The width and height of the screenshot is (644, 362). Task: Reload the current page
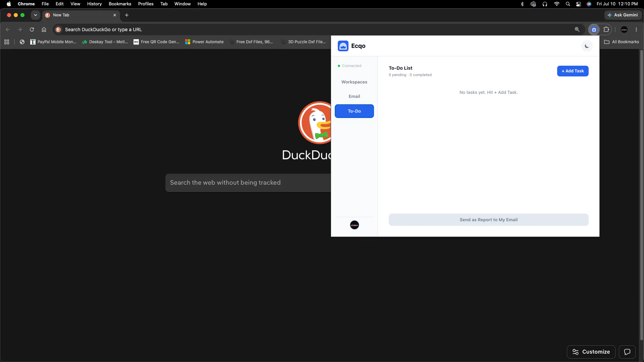coord(32,29)
